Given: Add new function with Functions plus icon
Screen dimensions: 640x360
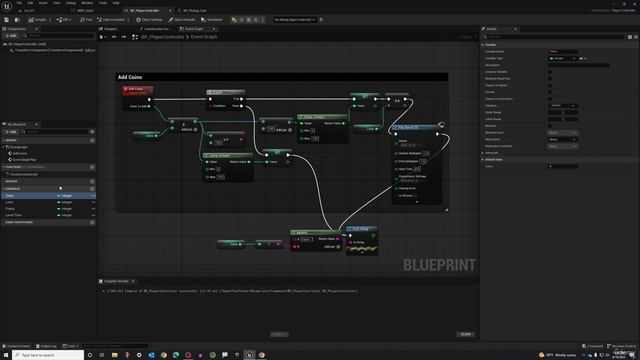Looking at the screenshot, I should [x=92, y=167].
